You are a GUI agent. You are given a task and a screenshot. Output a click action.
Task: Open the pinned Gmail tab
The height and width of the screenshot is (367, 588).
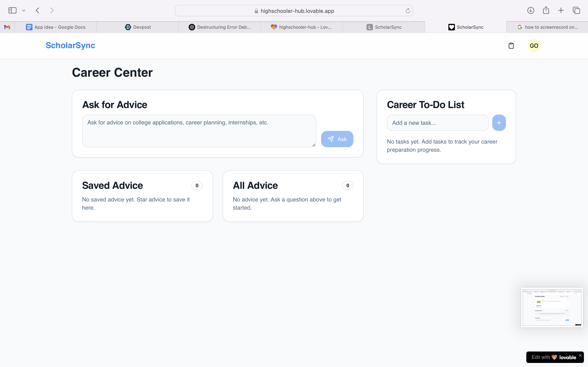tap(7, 27)
